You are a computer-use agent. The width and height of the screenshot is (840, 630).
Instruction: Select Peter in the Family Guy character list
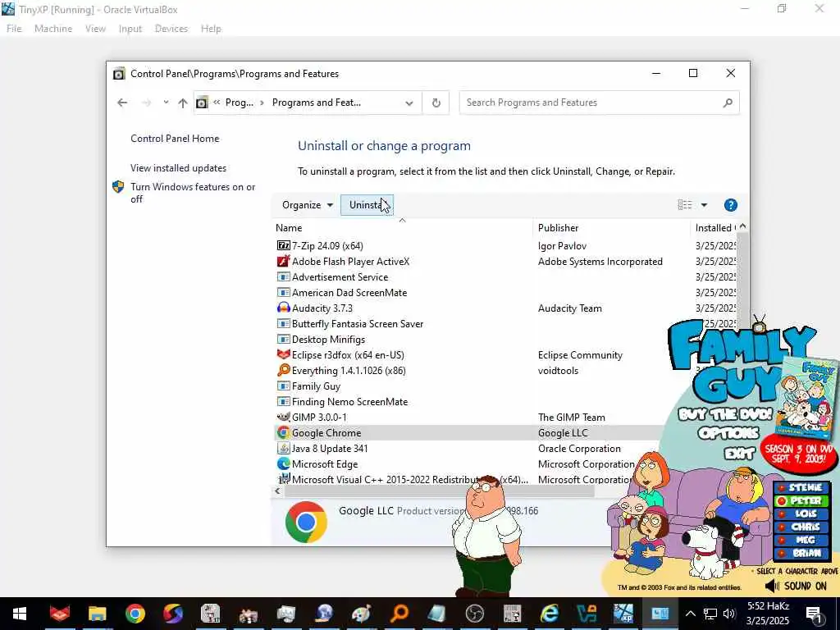(x=801, y=501)
